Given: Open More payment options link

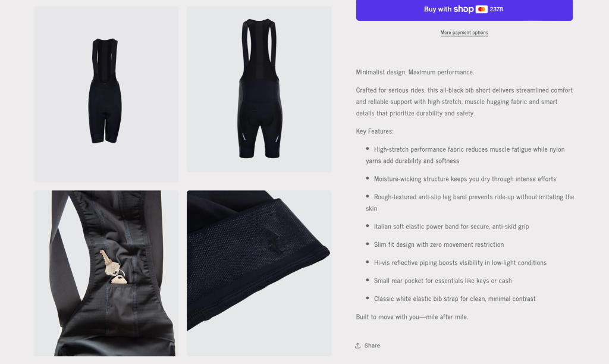Looking at the screenshot, I should tap(464, 33).
